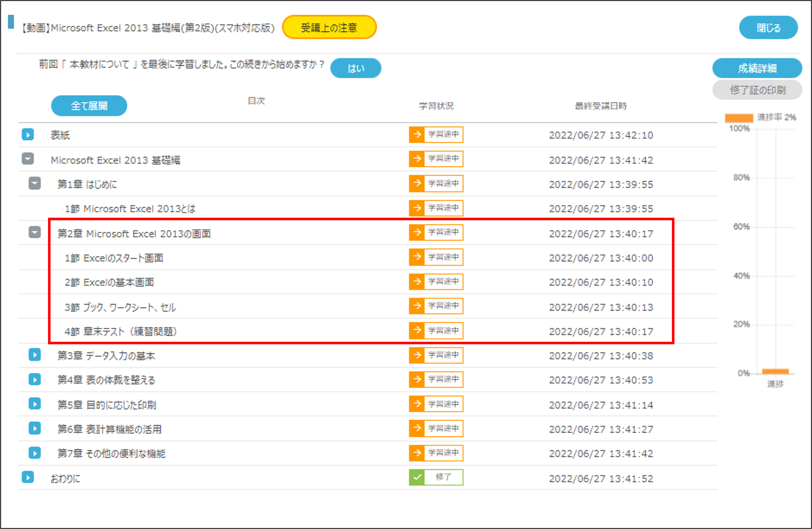Click 学習途中 status for 第6章 表計算機能の活用
Viewport: 812px width, 529px height.
point(436,429)
